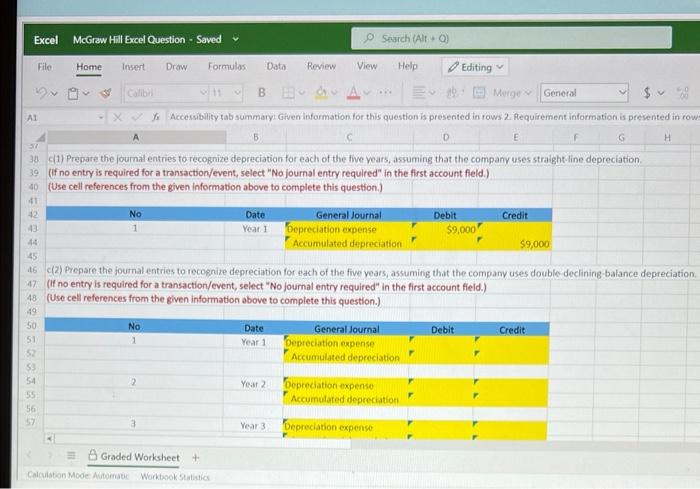Select row 43 header
The height and width of the screenshot is (489, 700).
[33, 229]
